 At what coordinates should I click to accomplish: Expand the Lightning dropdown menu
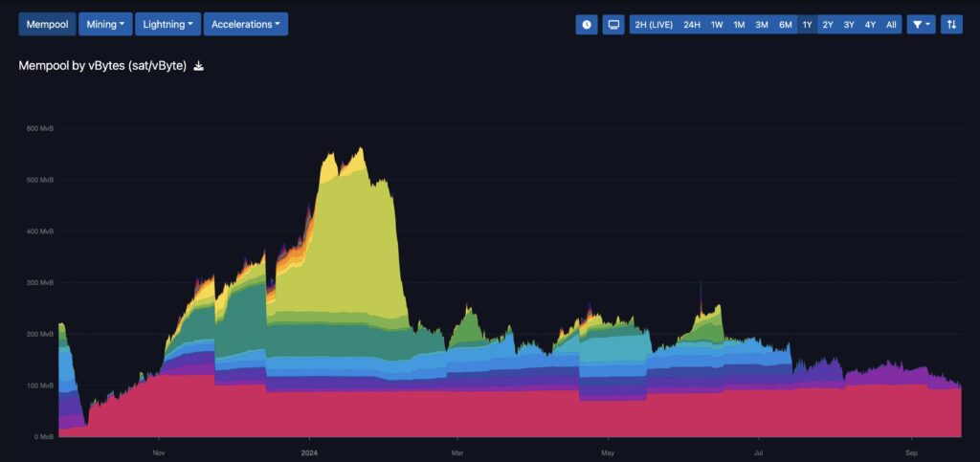pyautogui.click(x=167, y=24)
